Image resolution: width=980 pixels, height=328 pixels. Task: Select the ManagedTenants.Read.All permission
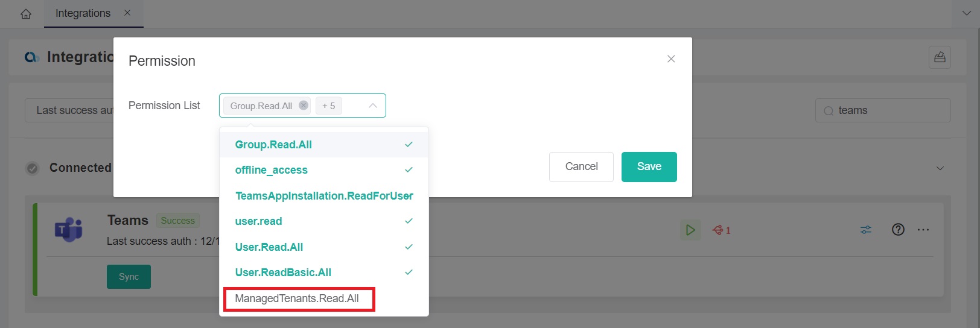tap(297, 298)
